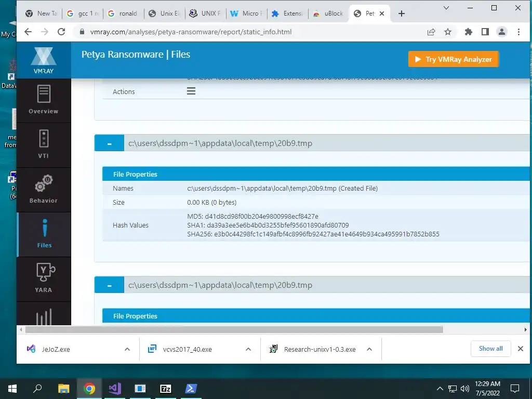The height and width of the screenshot is (399, 532).
Task: Go to Overview sidebar section
Action: [x=44, y=100]
